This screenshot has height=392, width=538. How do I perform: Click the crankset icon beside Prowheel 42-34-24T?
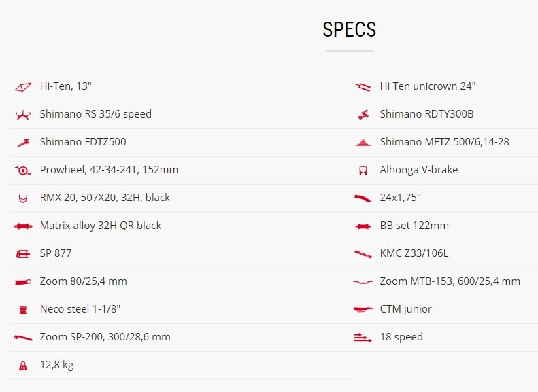tap(23, 171)
